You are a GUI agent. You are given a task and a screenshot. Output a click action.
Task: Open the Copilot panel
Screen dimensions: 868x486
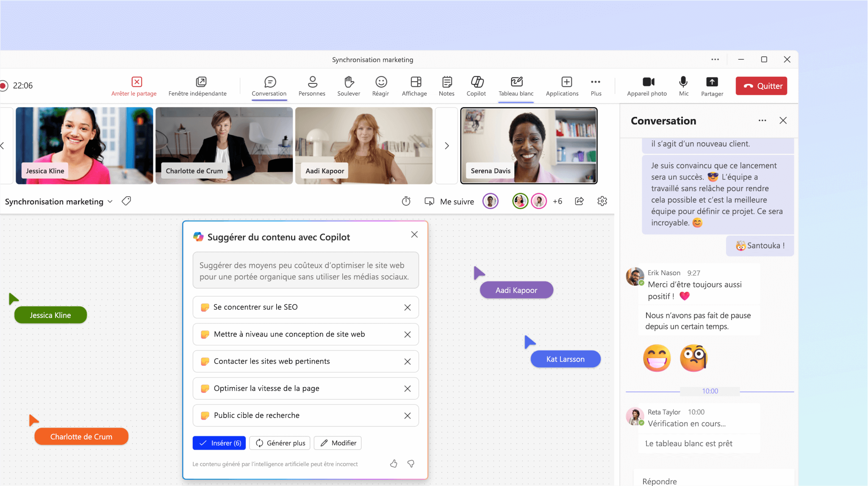coord(476,86)
